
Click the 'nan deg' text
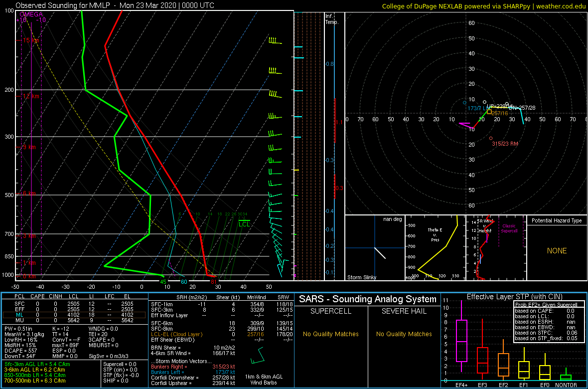pyautogui.click(x=392, y=219)
